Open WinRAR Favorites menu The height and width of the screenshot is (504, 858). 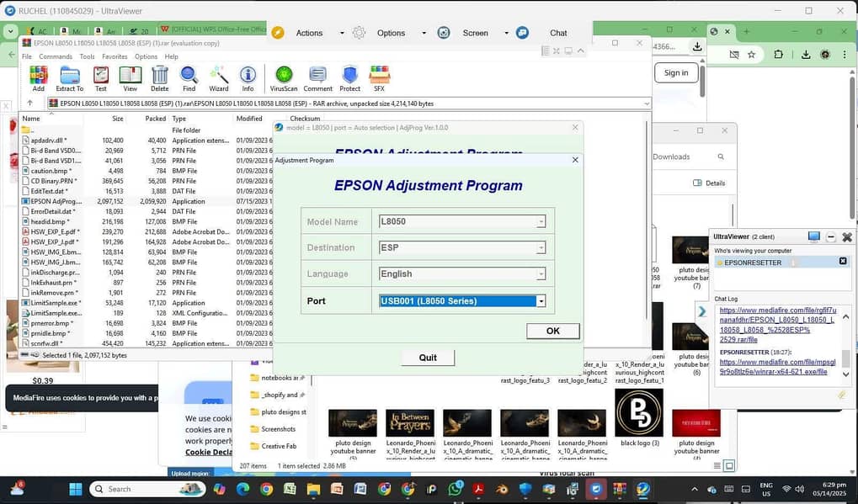click(x=115, y=56)
